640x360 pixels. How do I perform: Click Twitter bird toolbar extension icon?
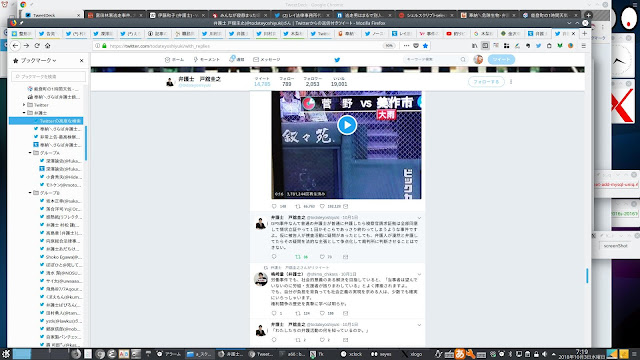coord(538,46)
